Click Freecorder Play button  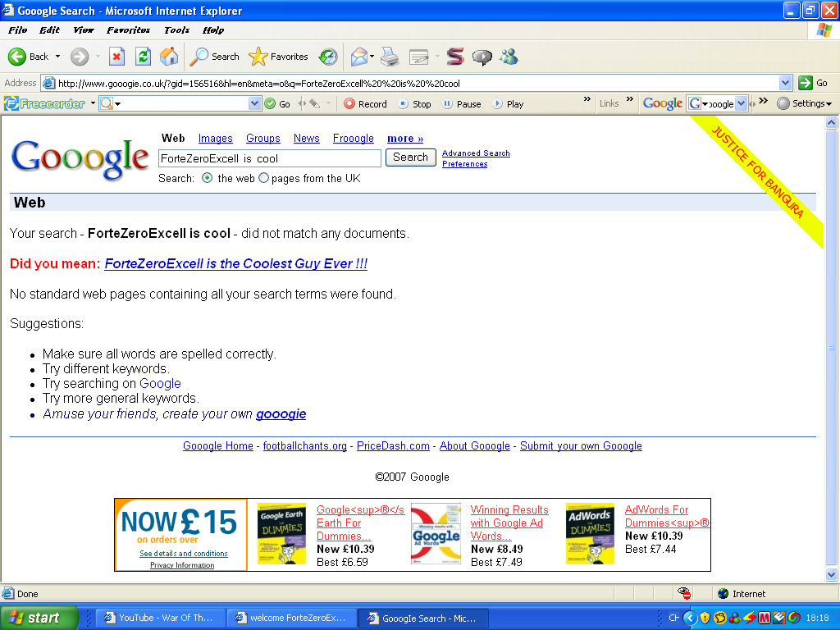508,104
